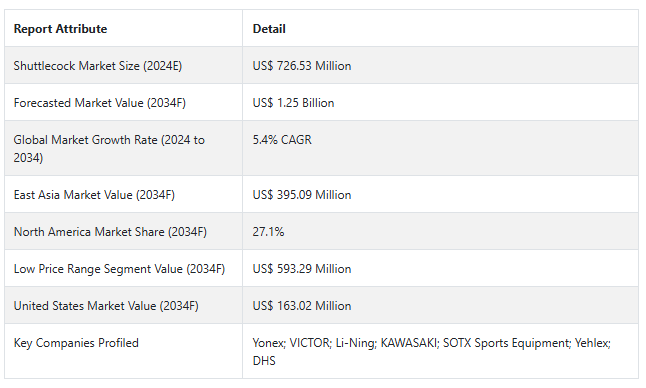The width and height of the screenshot is (646, 388).
Task: Click the DHS company name text
Action: tap(264, 361)
